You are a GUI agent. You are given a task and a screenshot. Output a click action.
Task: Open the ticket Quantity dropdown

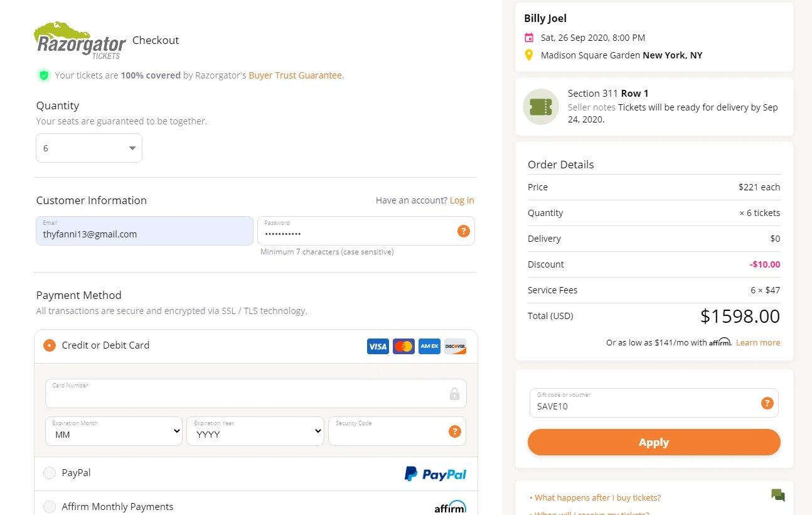click(x=89, y=148)
